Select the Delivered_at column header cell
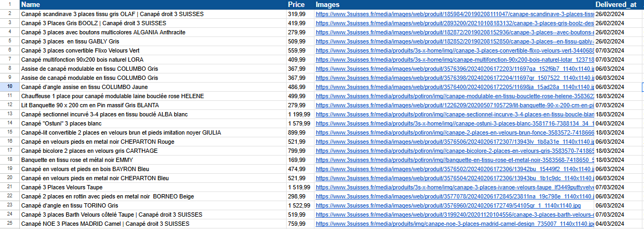This screenshot has height=229, width=644. 618,4
